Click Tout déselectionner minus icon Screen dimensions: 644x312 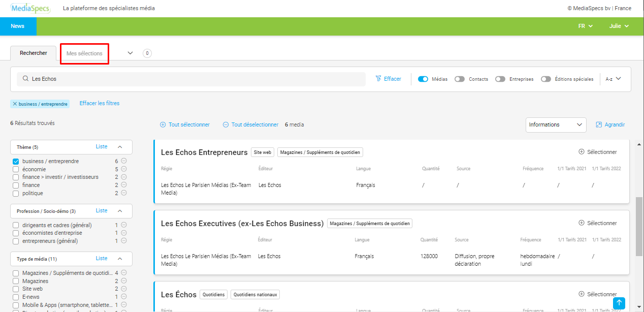[226, 124]
